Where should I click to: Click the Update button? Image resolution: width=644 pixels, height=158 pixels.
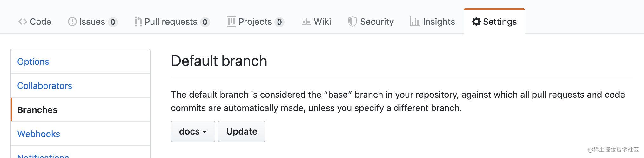coord(242,131)
